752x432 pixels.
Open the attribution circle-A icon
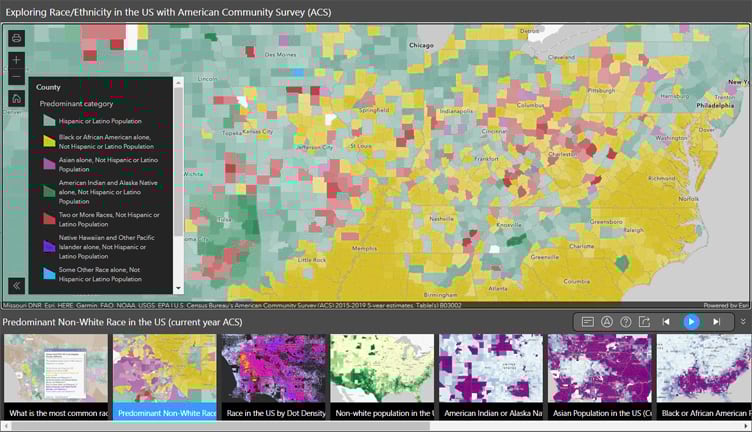coord(607,322)
